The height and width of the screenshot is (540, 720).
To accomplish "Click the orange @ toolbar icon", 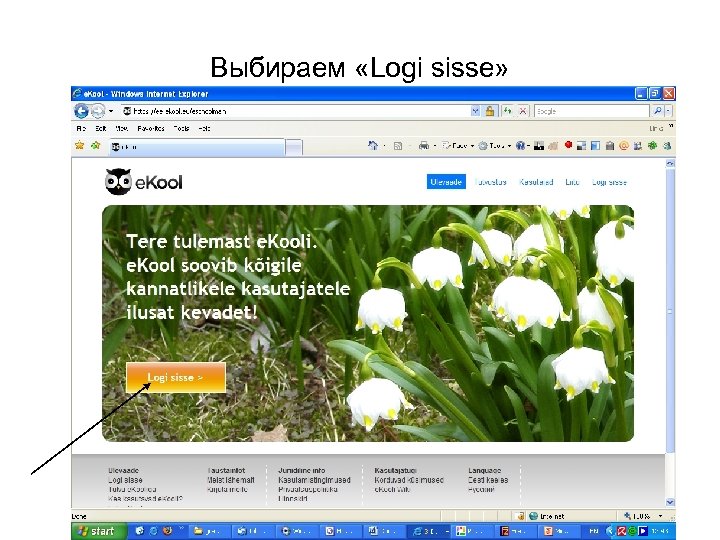I will (x=624, y=146).
